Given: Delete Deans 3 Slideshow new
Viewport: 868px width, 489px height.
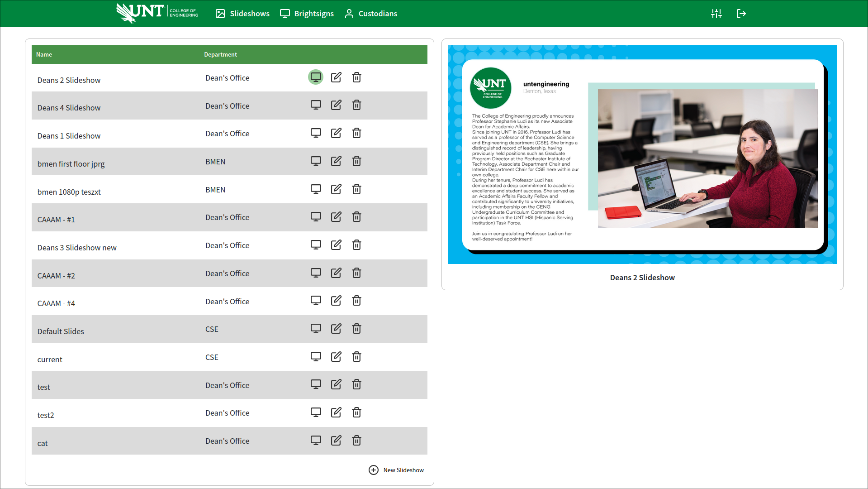Looking at the screenshot, I should (356, 245).
